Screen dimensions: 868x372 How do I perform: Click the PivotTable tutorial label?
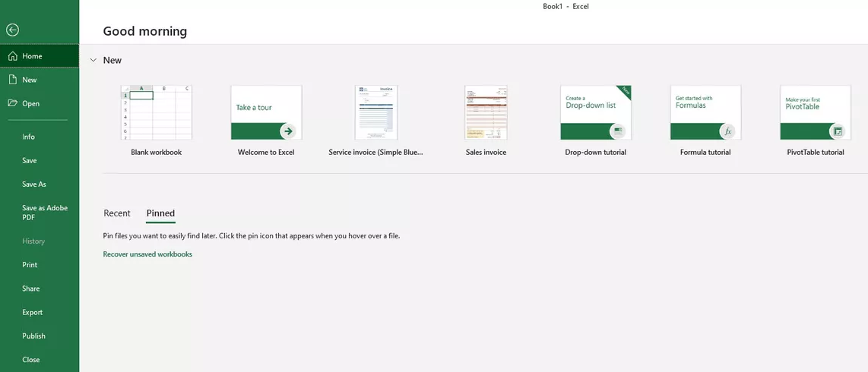coord(816,152)
